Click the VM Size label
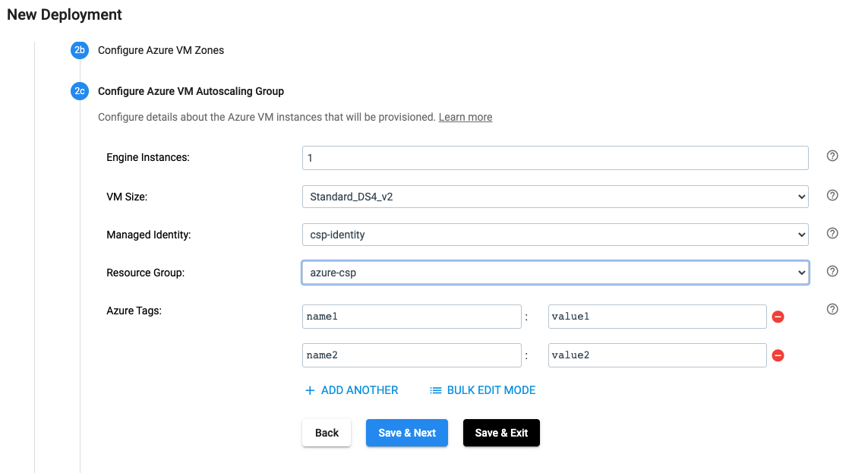The height and width of the screenshot is (473, 868). (x=127, y=197)
